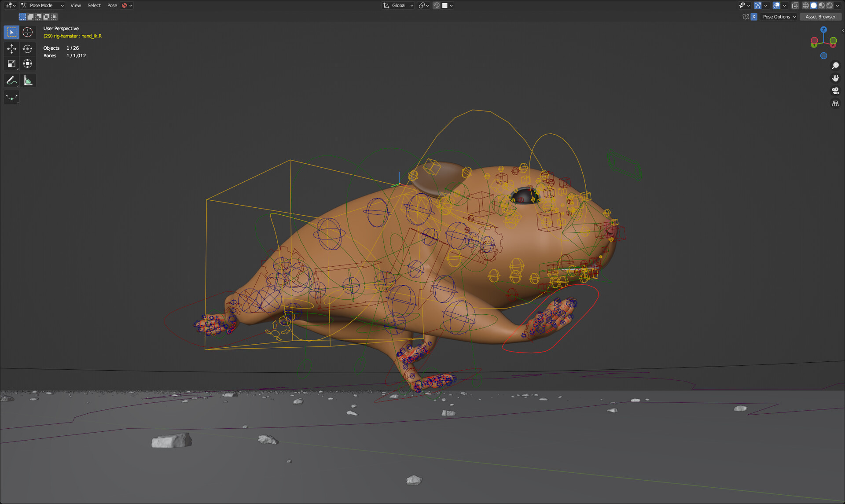845x504 pixels.
Task: Activate the Move tool
Action: [11, 48]
